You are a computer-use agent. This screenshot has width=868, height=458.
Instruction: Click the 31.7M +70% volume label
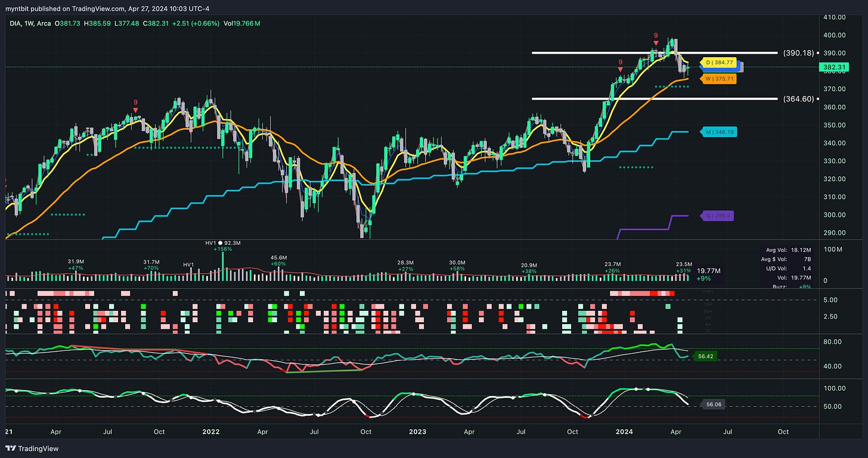[152, 265]
